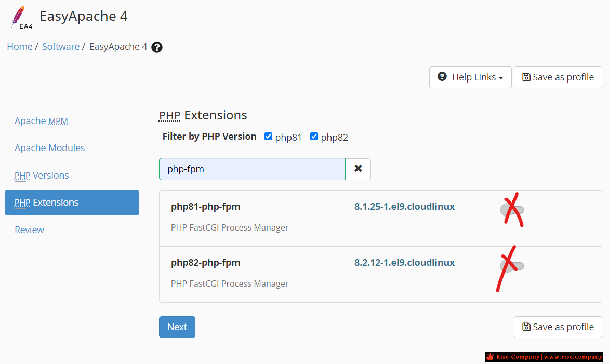
Task: Switch to the PHP Versions section
Action: (x=42, y=176)
